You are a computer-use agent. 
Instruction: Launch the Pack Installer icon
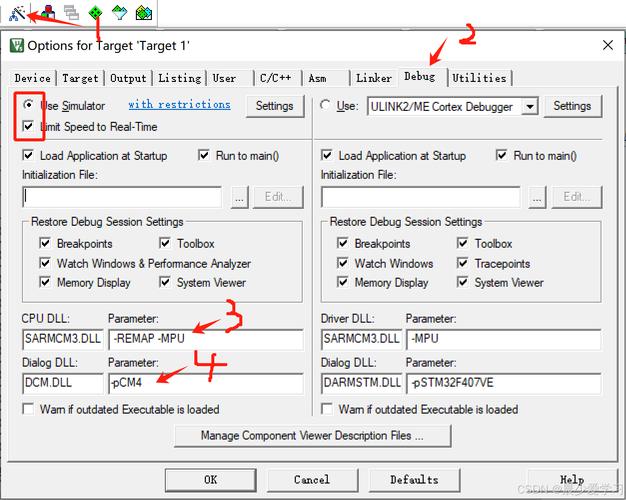coord(144,13)
